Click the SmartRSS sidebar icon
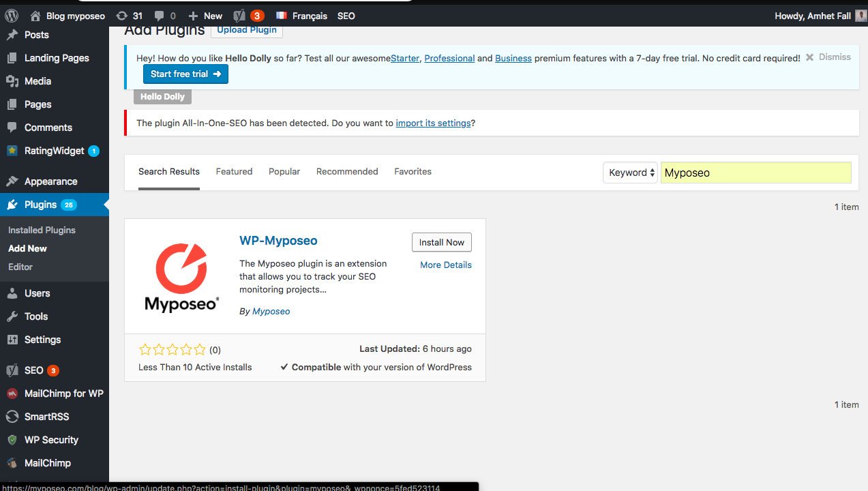This screenshot has height=491, width=868. tap(12, 417)
